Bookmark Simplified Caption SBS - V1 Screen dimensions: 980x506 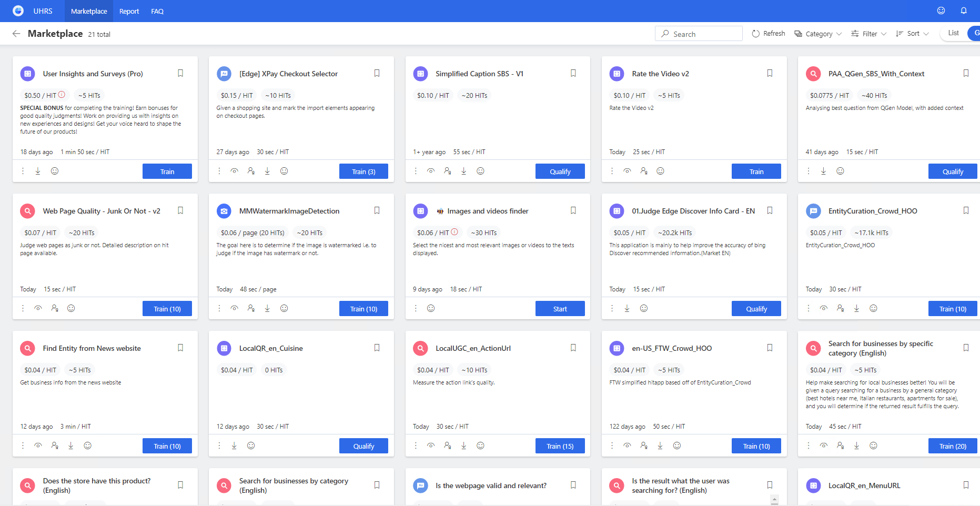point(573,73)
